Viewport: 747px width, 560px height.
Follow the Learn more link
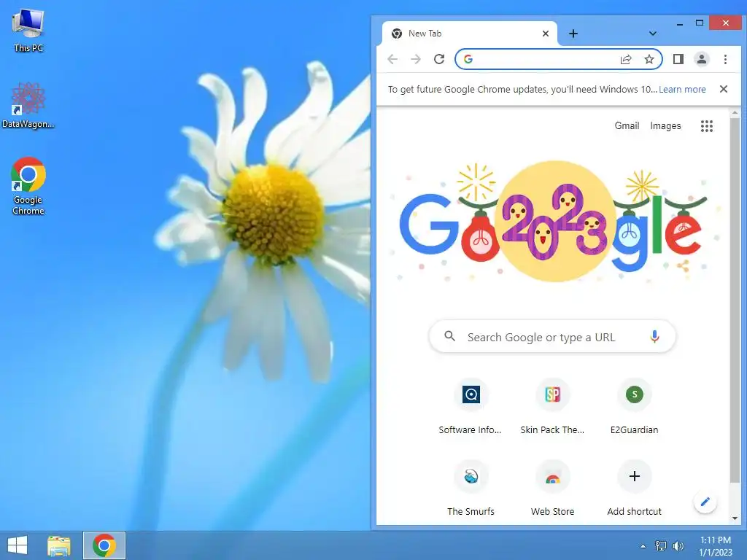pyautogui.click(x=682, y=90)
